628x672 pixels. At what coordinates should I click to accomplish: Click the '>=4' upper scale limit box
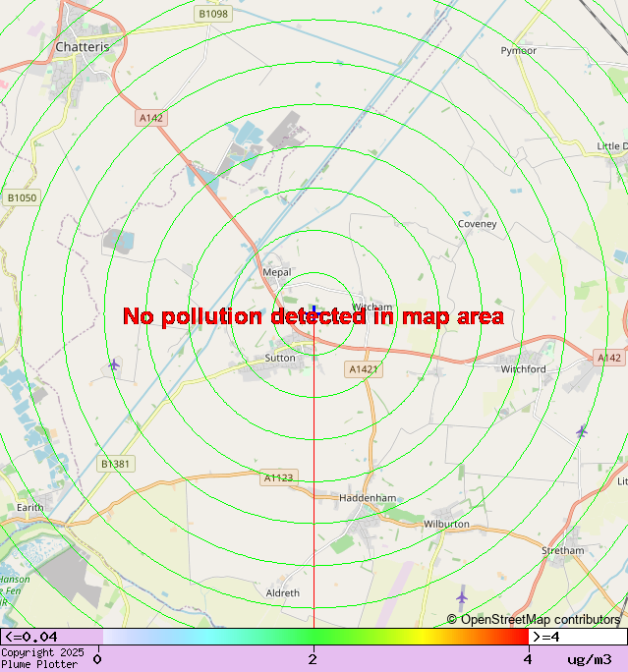tap(578, 637)
